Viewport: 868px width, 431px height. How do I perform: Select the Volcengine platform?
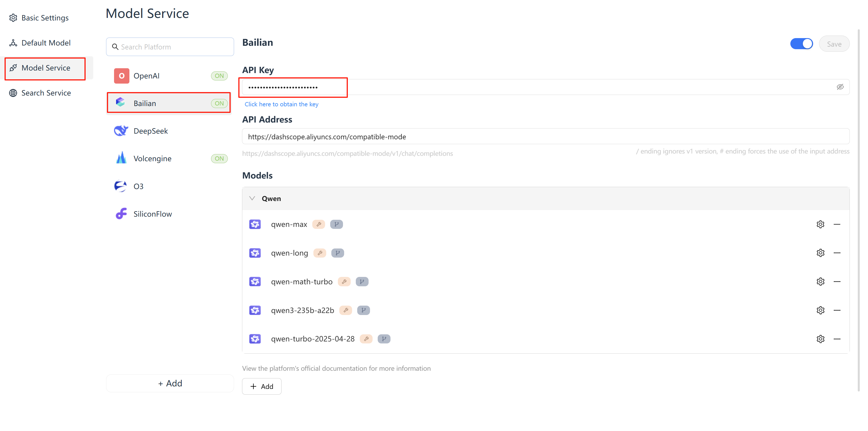(169, 159)
